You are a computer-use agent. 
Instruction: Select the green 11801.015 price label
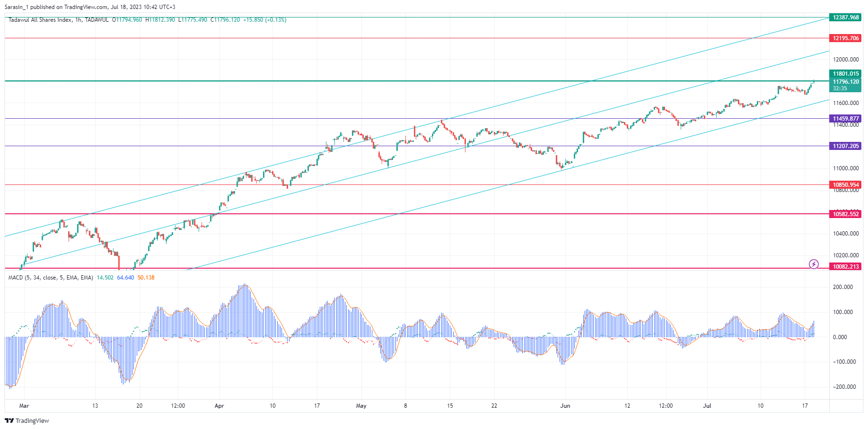pyautogui.click(x=846, y=74)
